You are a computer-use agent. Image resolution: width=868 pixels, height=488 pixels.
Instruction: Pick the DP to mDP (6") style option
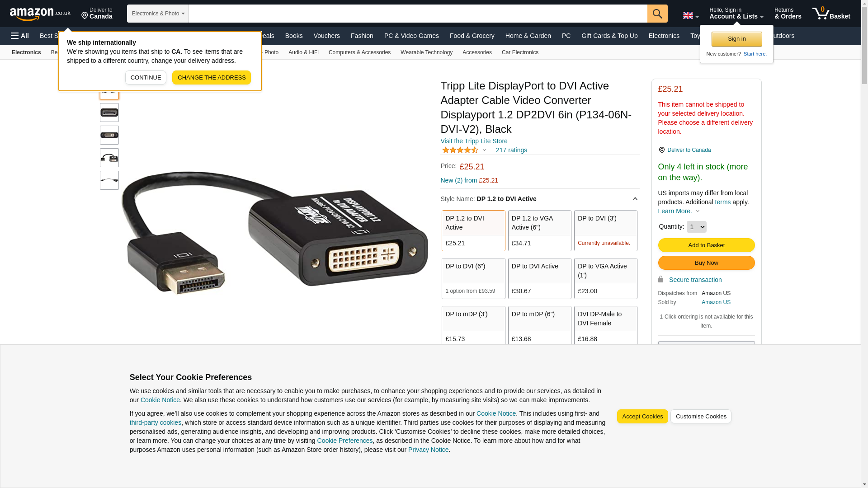pyautogui.click(x=539, y=326)
